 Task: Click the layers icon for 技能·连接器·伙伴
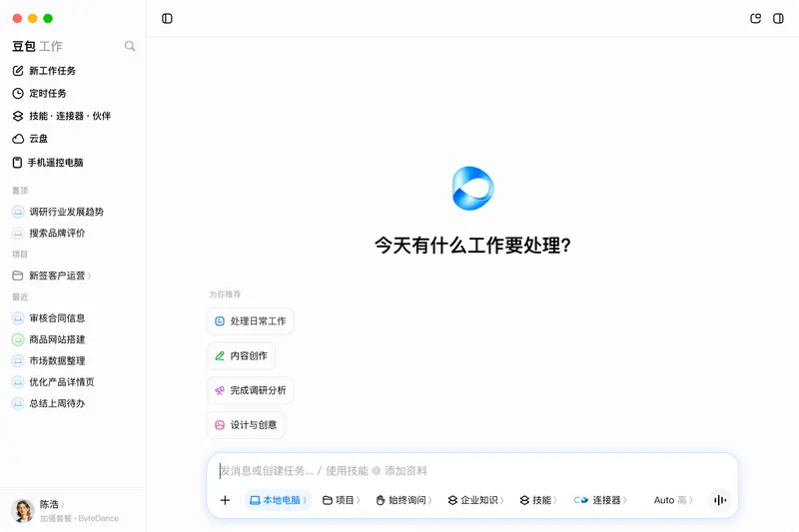pos(18,116)
